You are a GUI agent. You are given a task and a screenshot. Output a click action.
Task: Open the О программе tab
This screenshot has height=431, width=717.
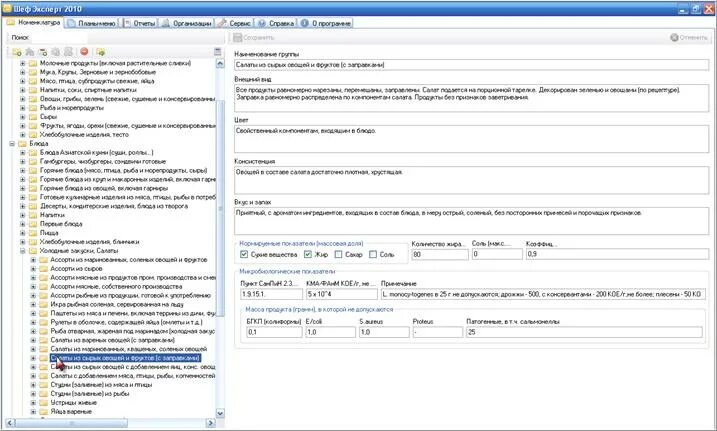326,23
